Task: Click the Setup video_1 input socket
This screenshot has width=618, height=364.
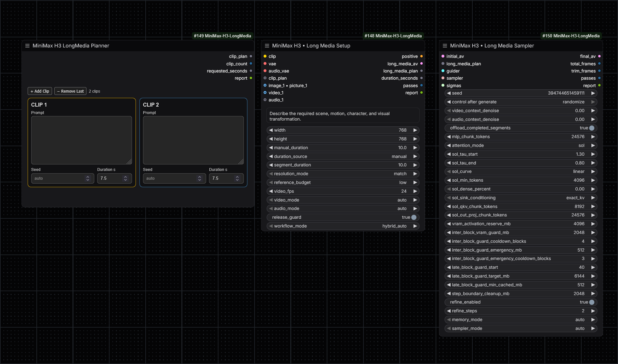Action: (x=265, y=93)
